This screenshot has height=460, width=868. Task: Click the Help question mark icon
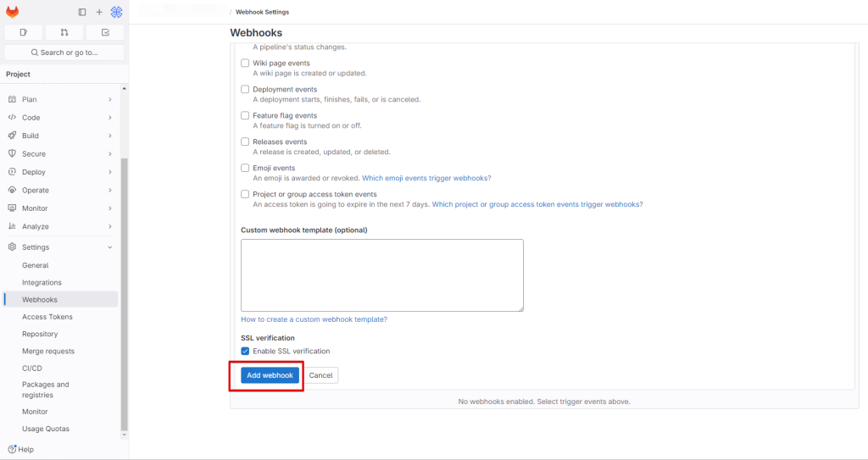12,449
